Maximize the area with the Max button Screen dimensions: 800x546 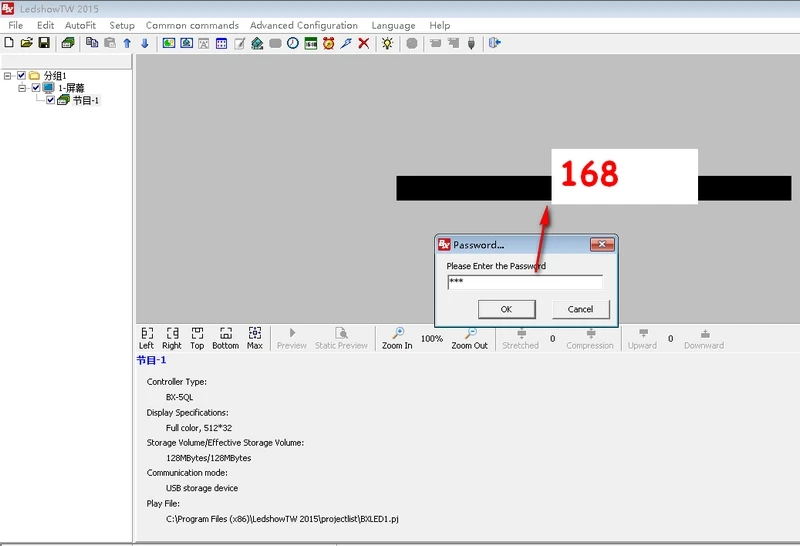click(x=255, y=338)
